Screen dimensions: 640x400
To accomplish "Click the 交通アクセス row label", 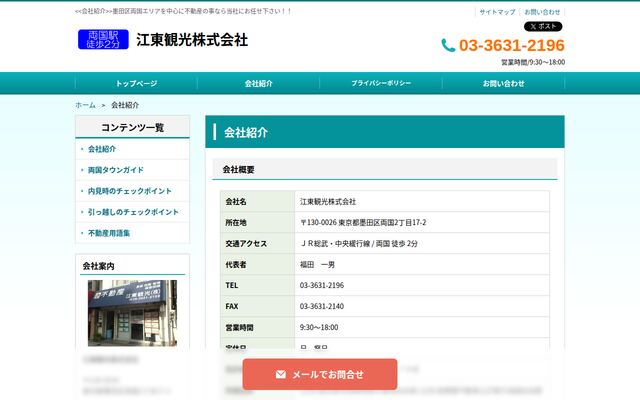I will coord(246,244).
